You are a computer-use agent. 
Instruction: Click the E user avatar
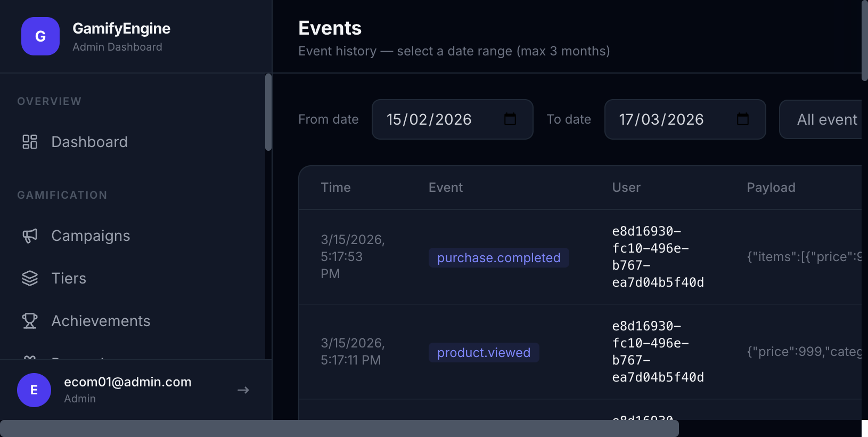click(34, 390)
